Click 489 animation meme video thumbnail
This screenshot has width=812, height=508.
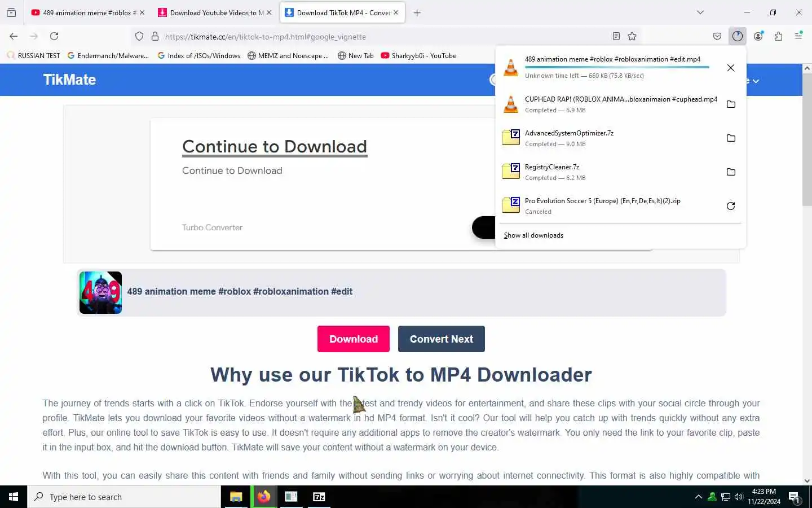pyautogui.click(x=100, y=292)
